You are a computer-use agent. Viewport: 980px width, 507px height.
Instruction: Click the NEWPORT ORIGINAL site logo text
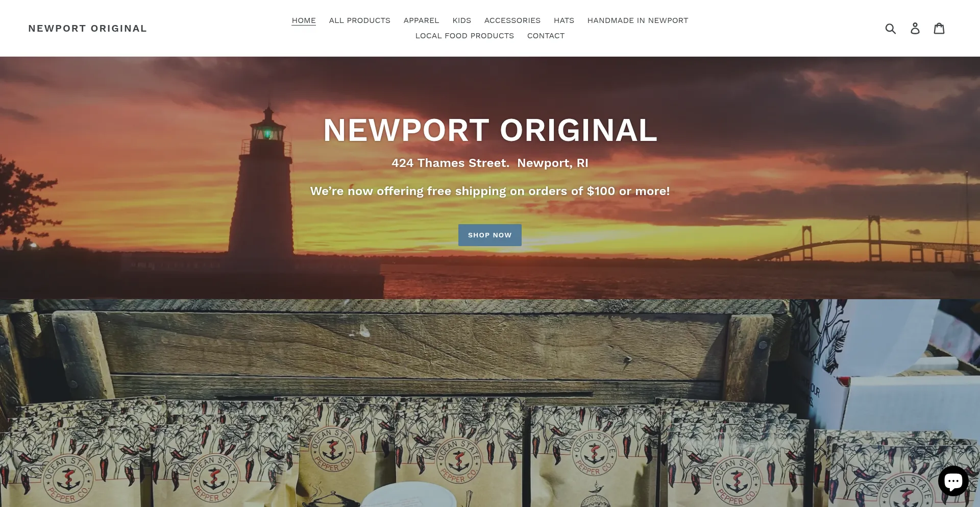point(88,29)
